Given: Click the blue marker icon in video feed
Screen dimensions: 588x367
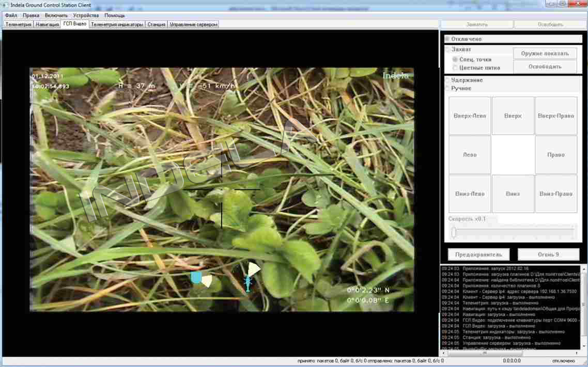Looking at the screenshot, I should (196, 278).
